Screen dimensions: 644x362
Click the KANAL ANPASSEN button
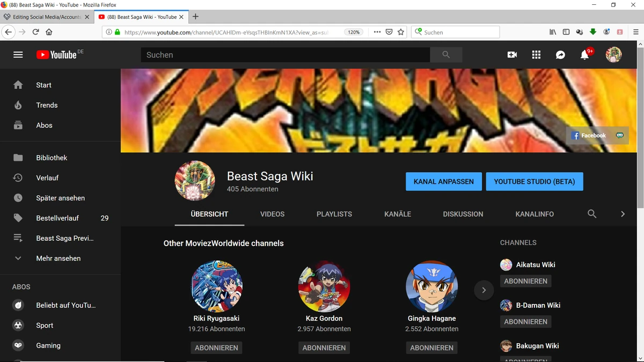click(x=443, y=181)
